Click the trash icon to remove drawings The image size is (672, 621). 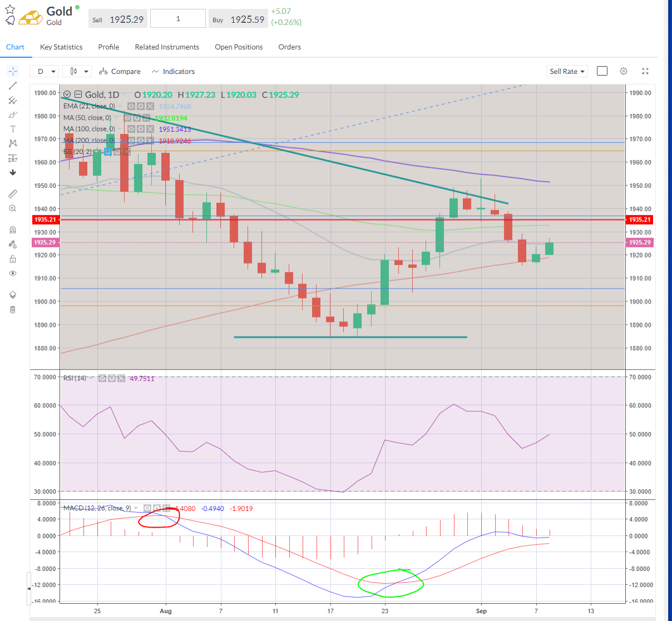pos(13,310)
